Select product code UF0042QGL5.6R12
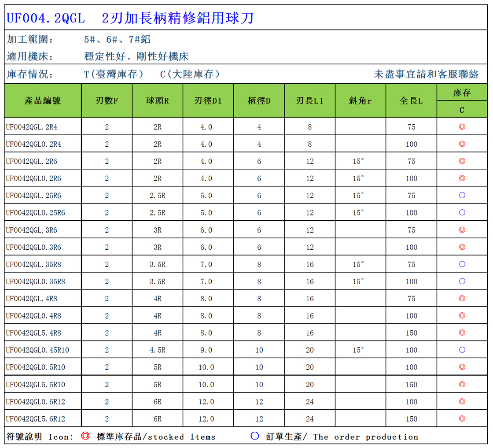Image resolution: width=493 pixels, height=448 pixels. tap(35, 419)
